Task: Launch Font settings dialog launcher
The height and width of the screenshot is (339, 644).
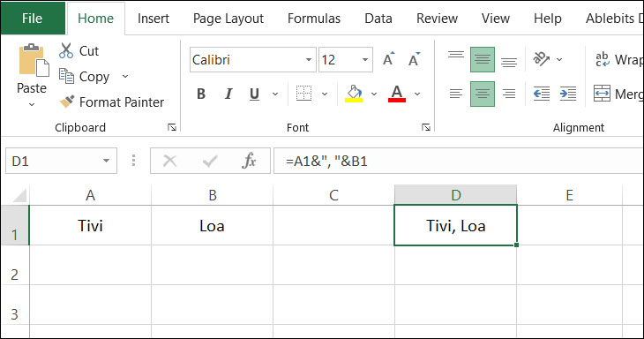Action: (426, 127)
